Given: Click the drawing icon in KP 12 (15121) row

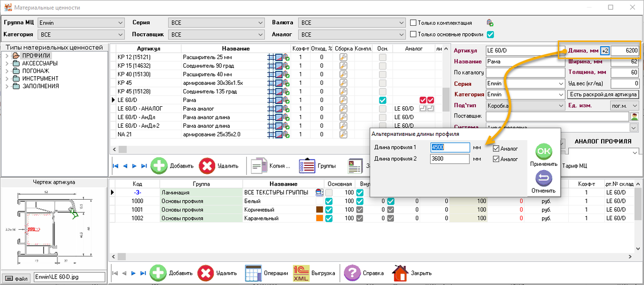Looking at the screenshot, I should click(279, 57).
